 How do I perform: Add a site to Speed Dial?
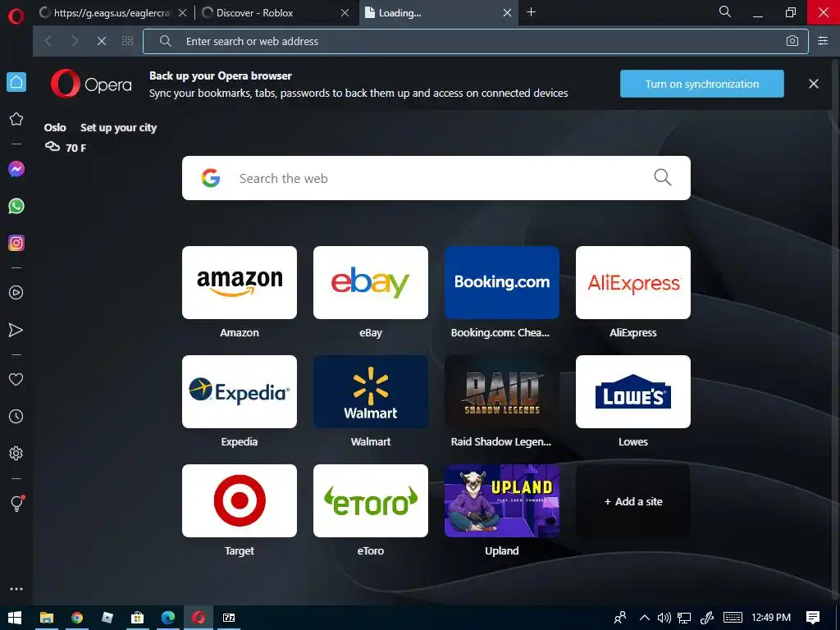[633, 501]
